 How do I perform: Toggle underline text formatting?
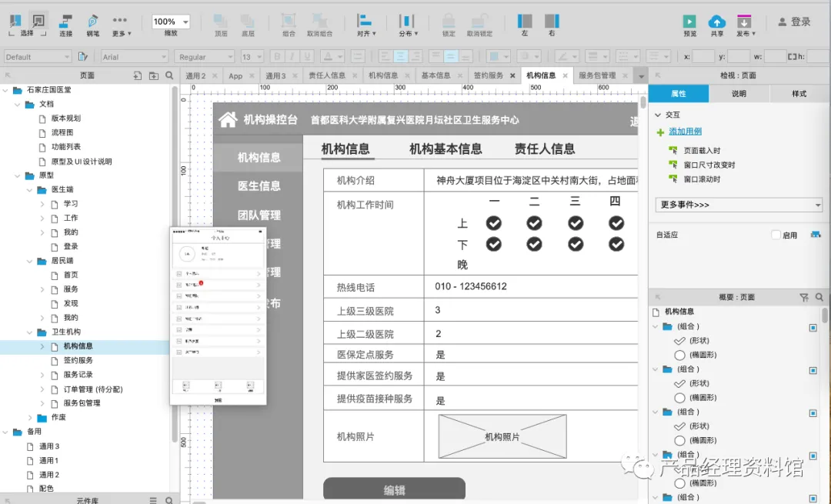(306, 56)
